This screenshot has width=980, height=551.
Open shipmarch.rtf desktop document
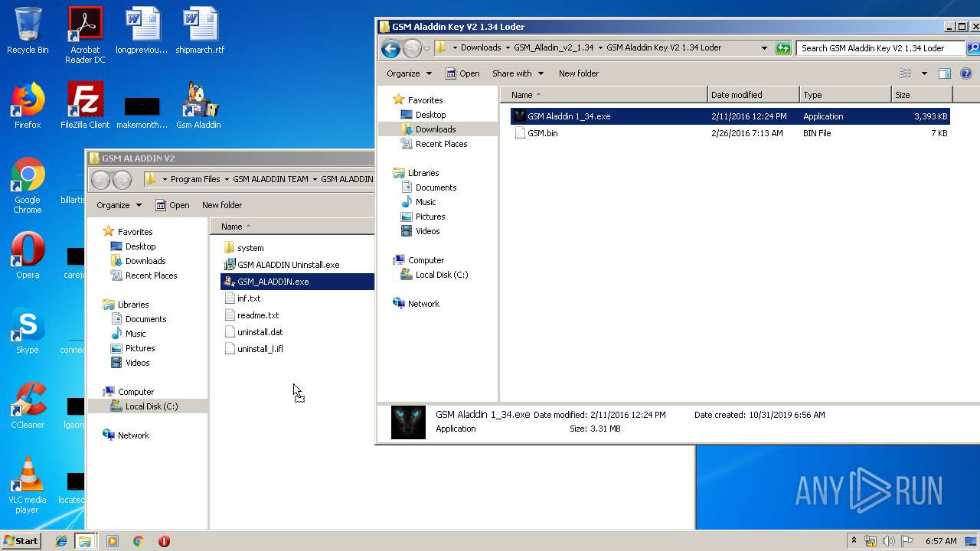[x=200, y=31]
